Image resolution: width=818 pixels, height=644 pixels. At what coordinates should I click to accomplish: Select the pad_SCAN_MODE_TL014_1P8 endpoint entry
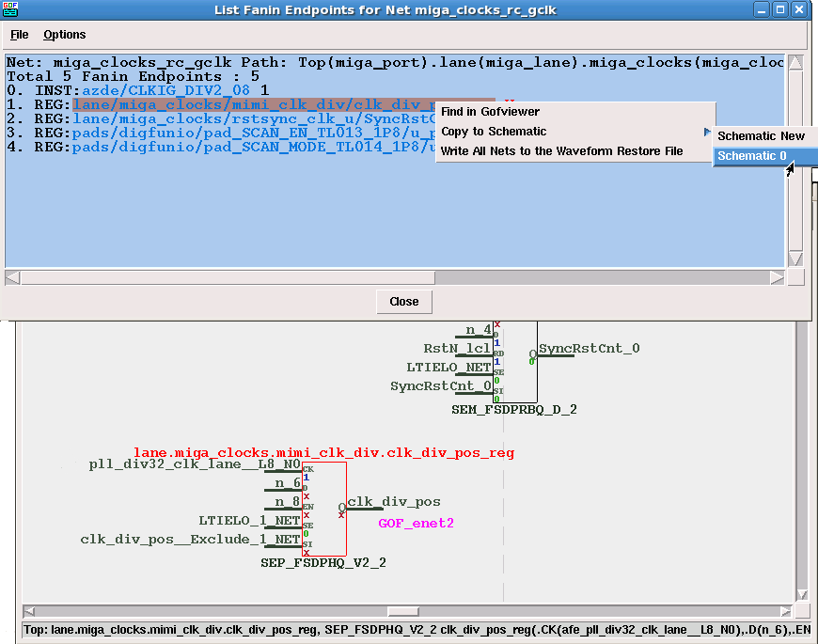tap(254, 147)
